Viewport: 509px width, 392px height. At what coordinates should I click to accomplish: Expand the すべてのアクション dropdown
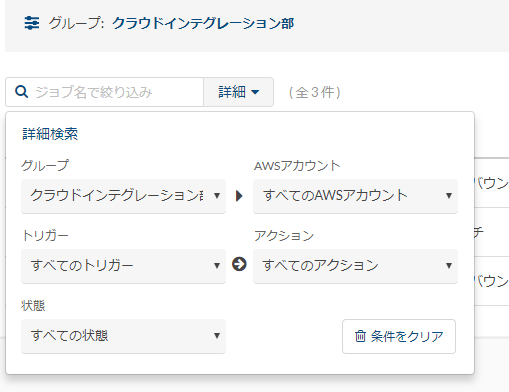coord(355,266)
